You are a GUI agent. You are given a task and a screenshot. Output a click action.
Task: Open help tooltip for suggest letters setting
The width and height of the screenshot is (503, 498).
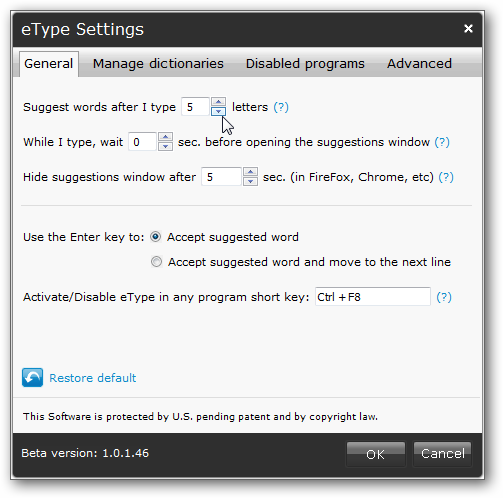281,107
